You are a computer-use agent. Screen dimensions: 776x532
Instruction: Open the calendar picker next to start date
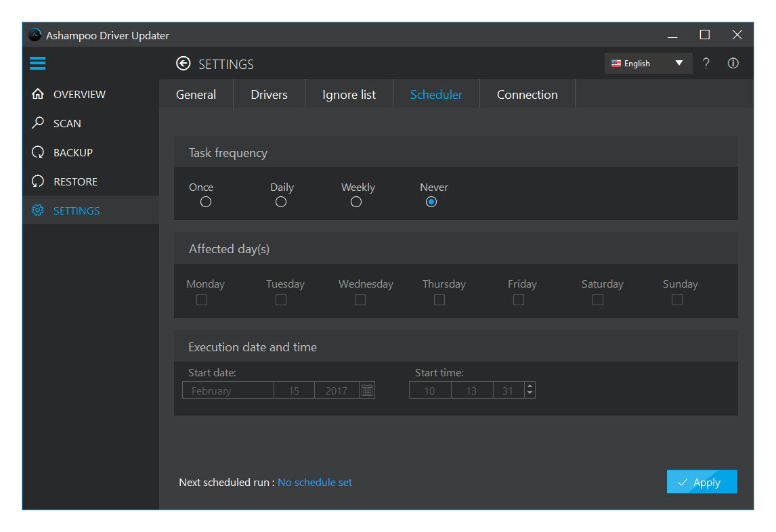[x=368, y=389]
